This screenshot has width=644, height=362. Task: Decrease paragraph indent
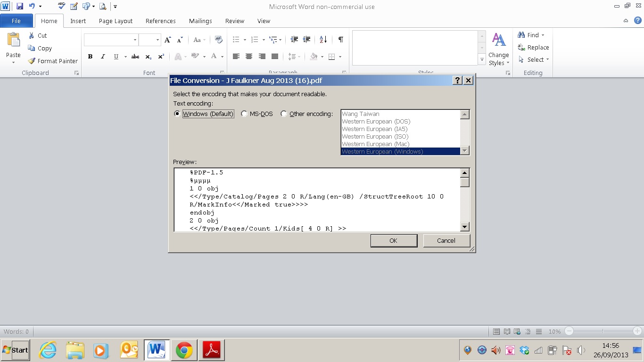point(294,40)
